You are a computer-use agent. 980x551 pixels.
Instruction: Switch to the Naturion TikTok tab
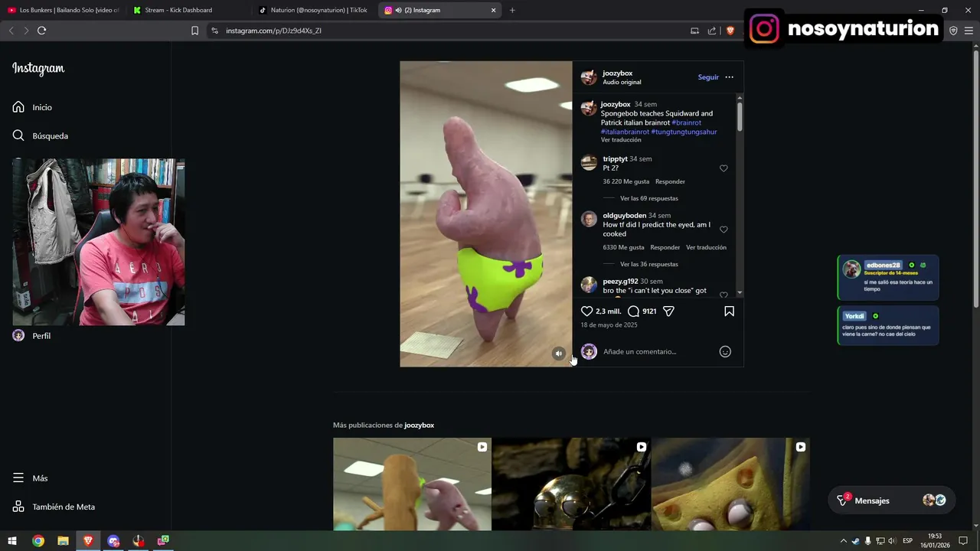[312, 10]
